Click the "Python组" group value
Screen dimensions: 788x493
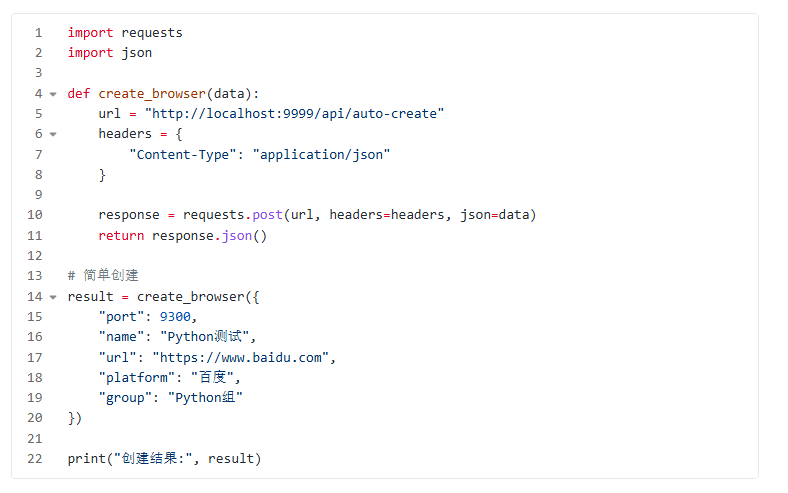(x=206, y=398)
